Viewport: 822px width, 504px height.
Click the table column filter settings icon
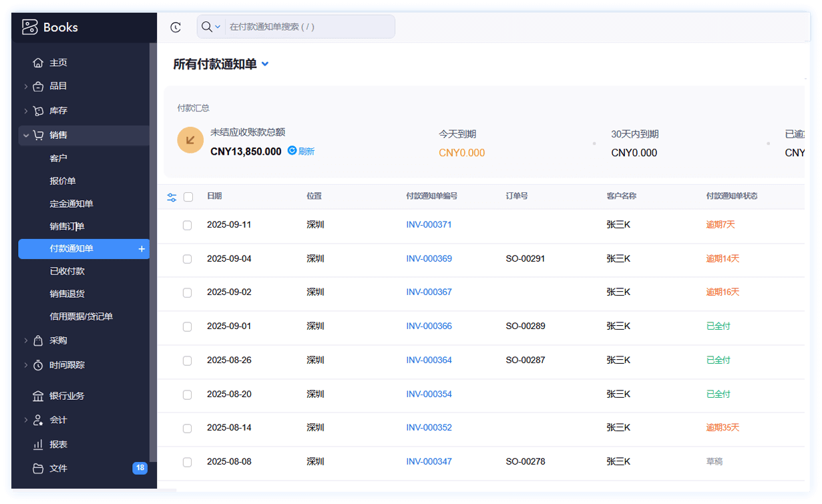point(172,197)
